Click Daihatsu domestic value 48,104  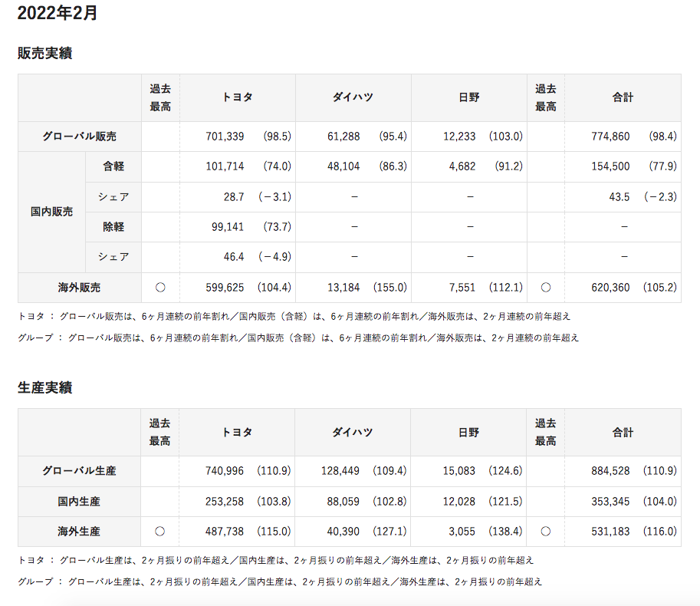(x=343, y=166)
